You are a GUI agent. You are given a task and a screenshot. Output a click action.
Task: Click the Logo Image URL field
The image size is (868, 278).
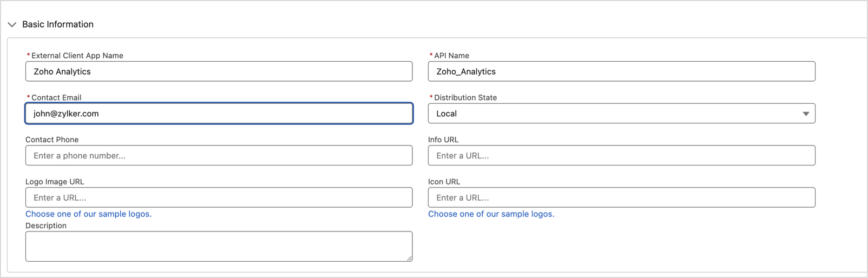(x=219, y=197)
